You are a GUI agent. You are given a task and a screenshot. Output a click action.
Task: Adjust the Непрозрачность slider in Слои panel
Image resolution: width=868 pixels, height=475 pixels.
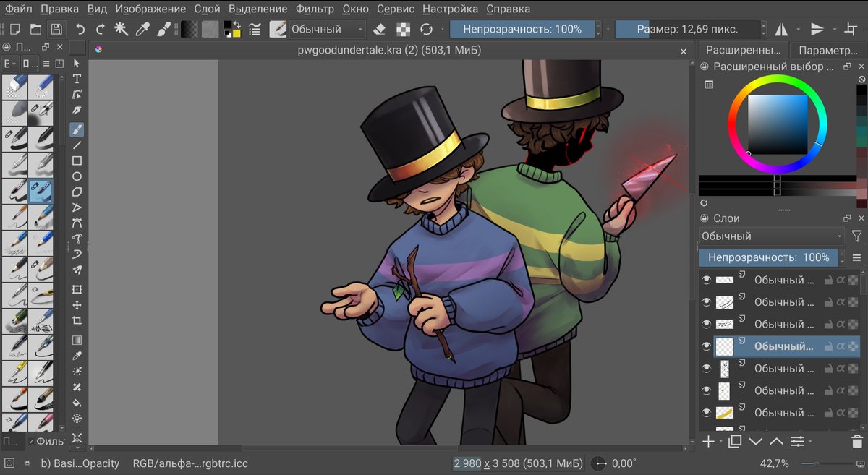pos(768,257)
